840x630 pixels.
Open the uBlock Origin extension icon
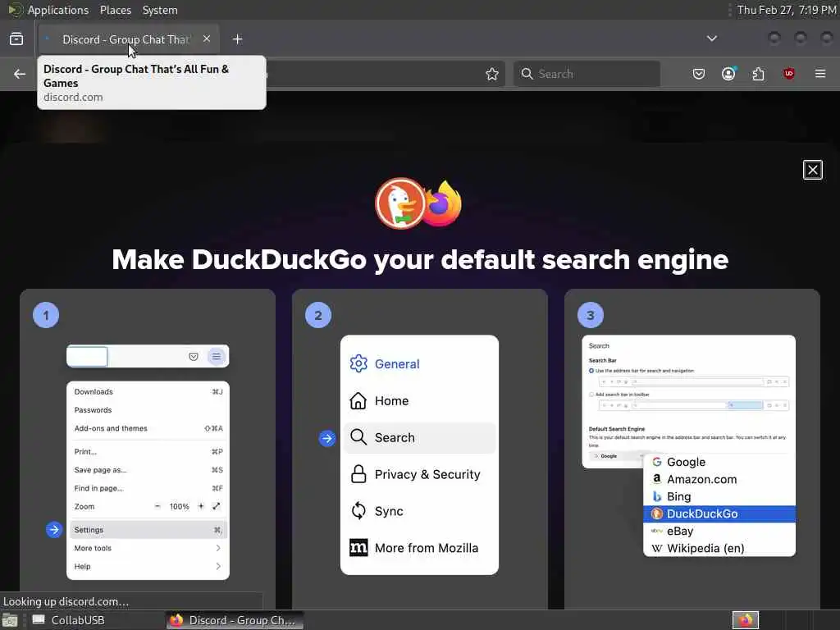788,73
